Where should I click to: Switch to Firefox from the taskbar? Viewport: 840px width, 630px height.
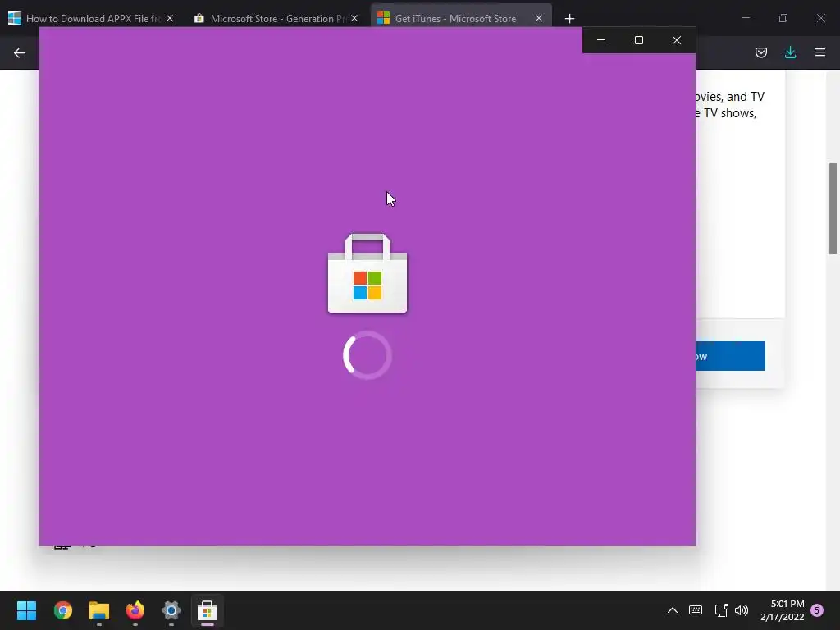(x=135, y=610)
